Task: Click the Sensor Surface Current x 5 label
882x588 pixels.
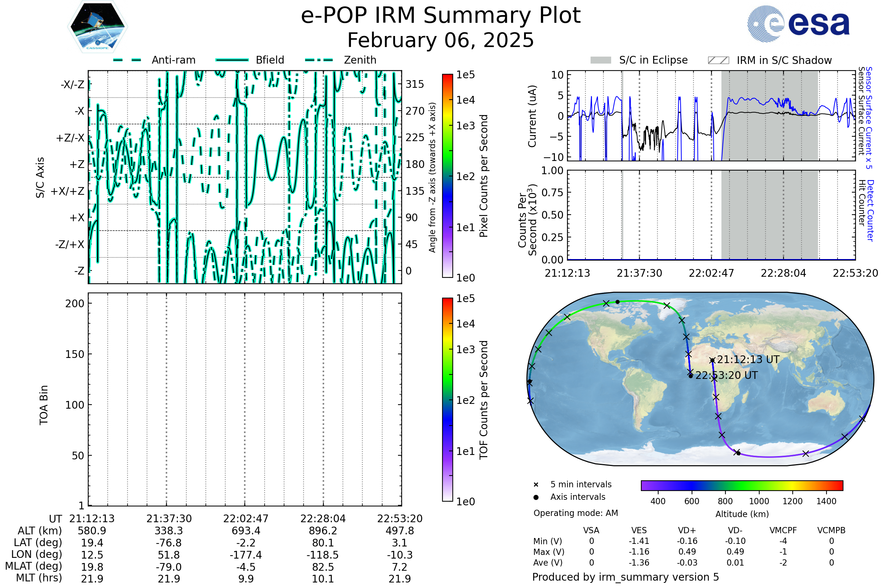Action: click(868, 118)
